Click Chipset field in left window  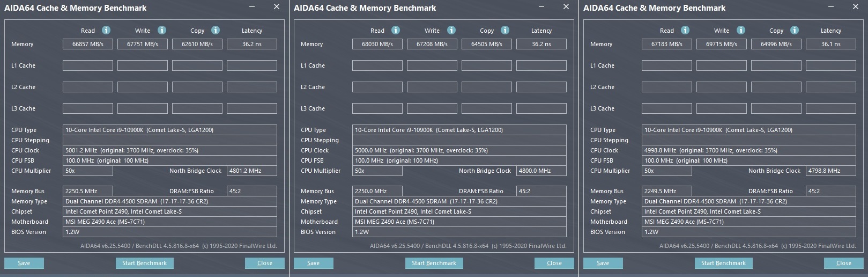click(x=170, y=211)
